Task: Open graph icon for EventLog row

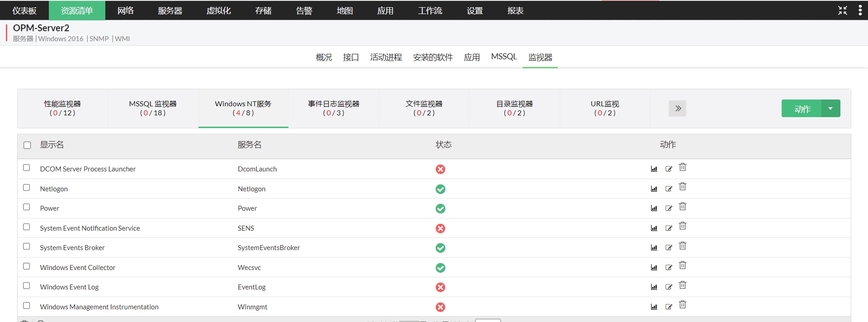Action: 654,287
